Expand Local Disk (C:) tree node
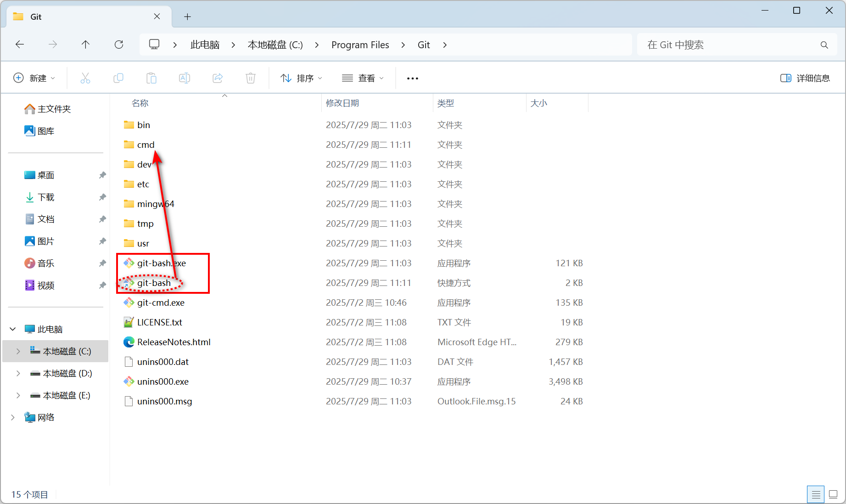The height and width of the screenshot is (504, 846). pyautogui.click(x=18, y=351)
